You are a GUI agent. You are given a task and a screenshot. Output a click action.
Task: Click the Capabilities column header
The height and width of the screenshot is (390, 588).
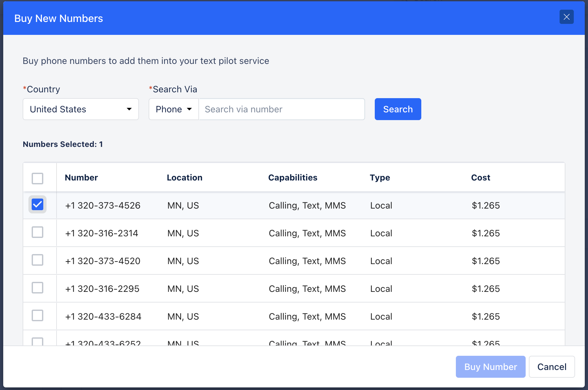[x=293, y=178]
